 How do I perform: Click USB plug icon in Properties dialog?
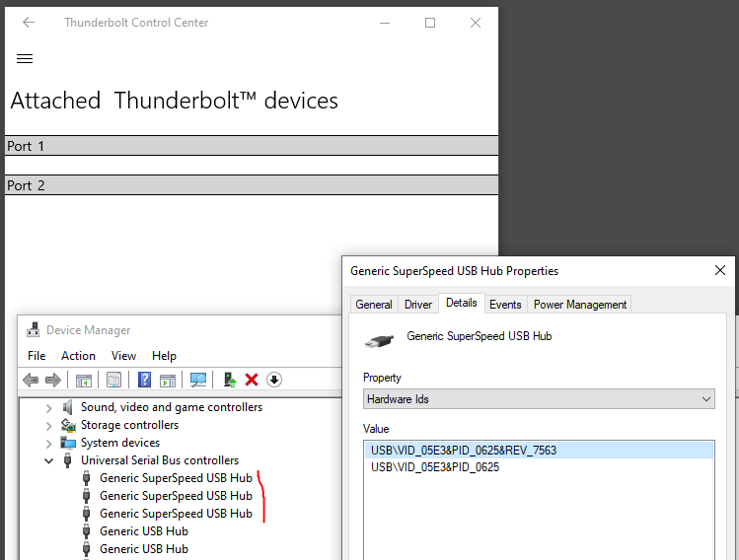(379, 340)
